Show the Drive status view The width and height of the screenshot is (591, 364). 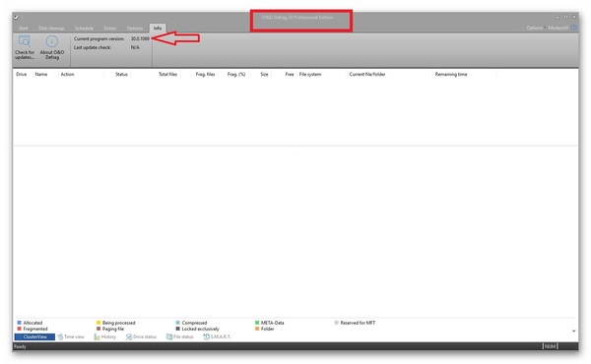pyautogui.click(x=141, y=336)
